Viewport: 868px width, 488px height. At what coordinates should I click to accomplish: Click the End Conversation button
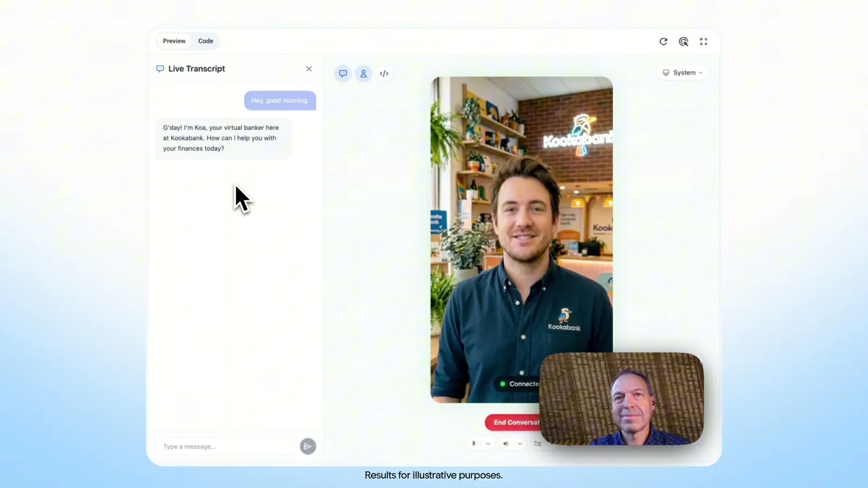point(513,422)
